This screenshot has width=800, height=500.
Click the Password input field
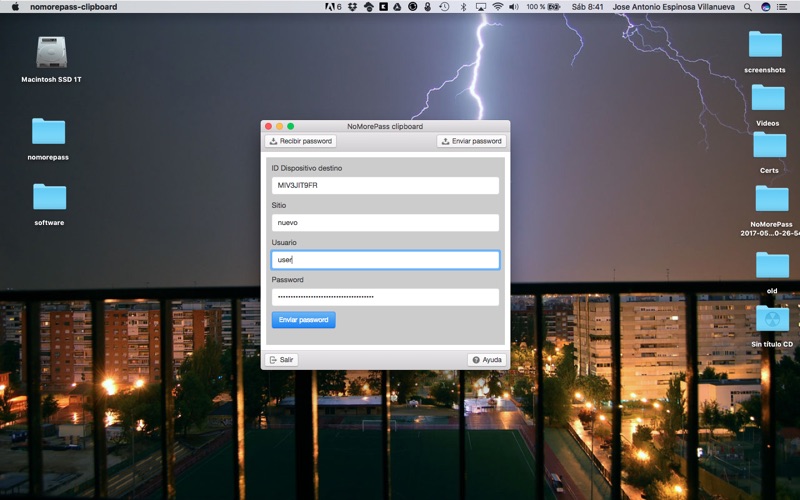coord(385,297)
